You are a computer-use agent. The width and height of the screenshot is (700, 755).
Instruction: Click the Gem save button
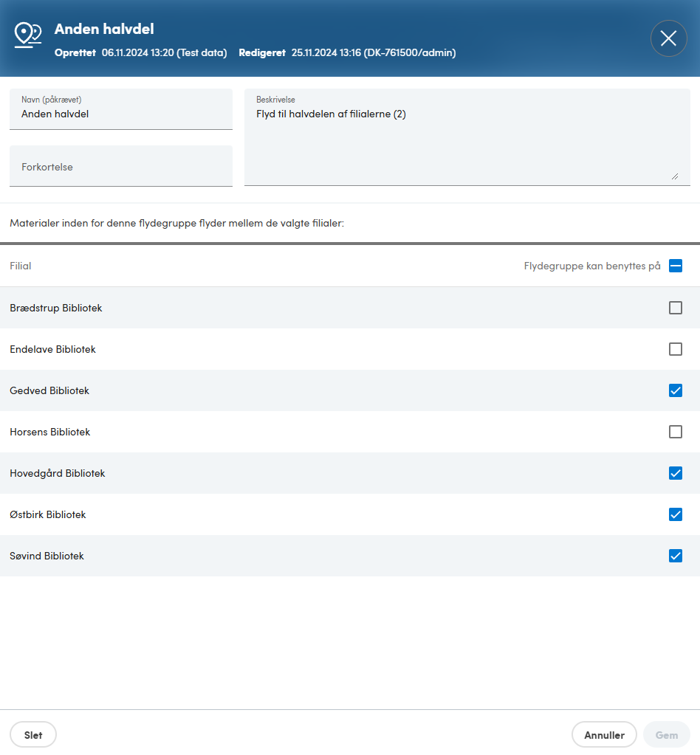666,735
